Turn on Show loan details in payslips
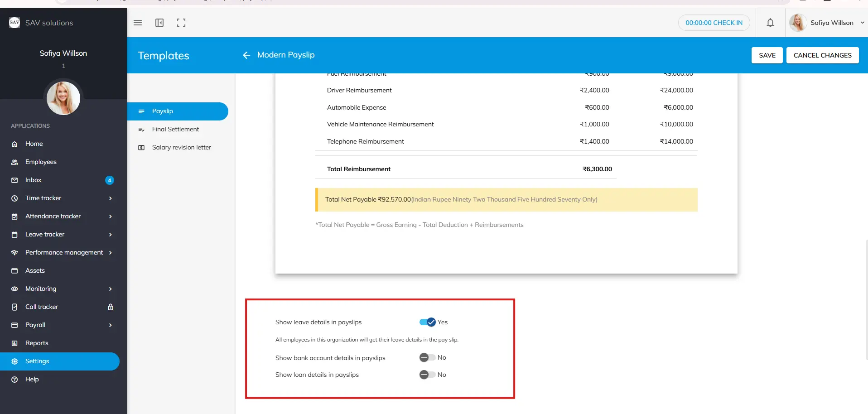This screenshot has width=868, height=414. tap(427, 375)
